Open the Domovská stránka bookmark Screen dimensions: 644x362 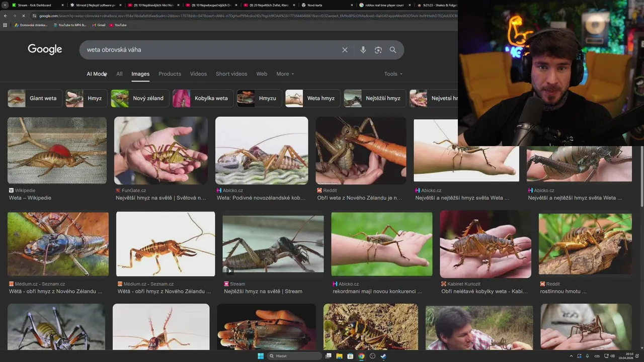click(x=31, y=25)
